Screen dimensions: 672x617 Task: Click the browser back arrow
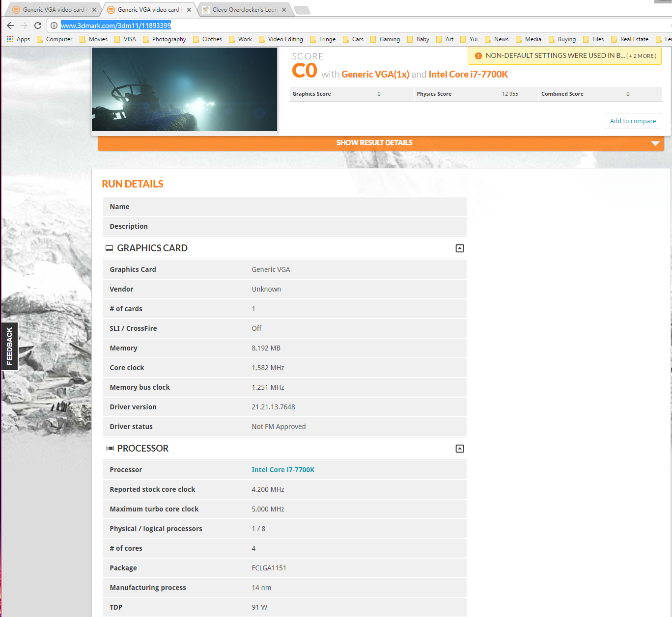pos(10,26)
